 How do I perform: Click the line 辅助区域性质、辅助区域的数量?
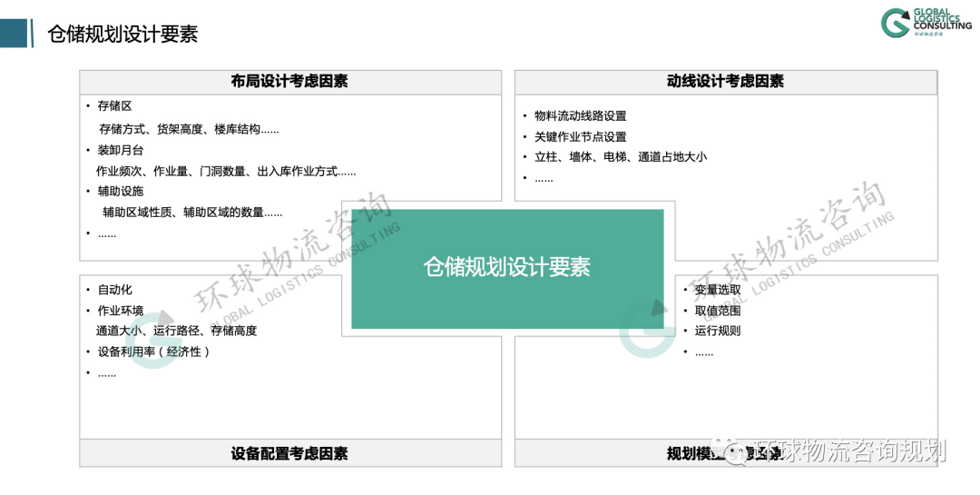coord(192,213)
